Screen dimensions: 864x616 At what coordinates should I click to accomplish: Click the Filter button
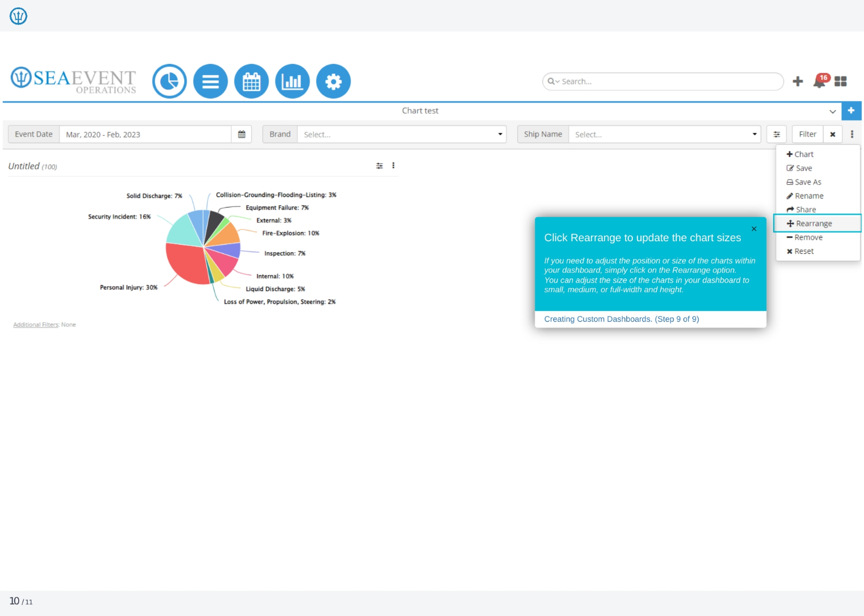[x=808, y=135]
